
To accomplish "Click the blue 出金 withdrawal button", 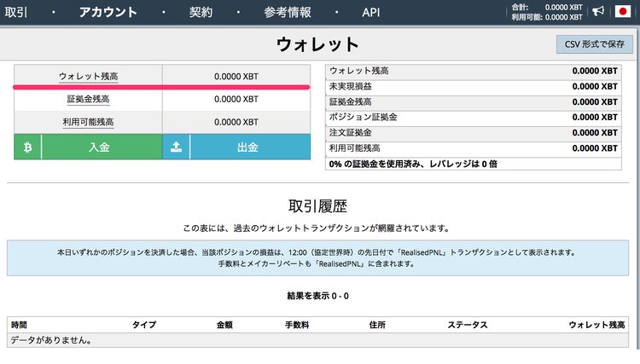I will (x=236, y=147).
